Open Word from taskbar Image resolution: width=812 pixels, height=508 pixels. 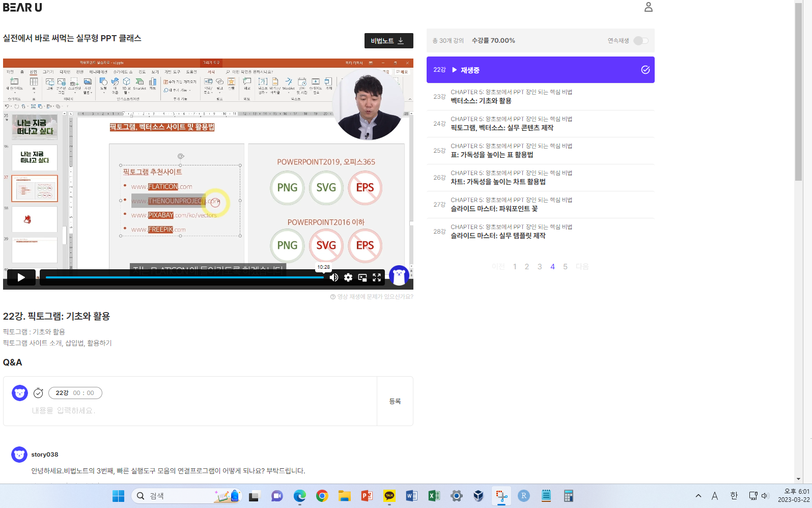412,496
